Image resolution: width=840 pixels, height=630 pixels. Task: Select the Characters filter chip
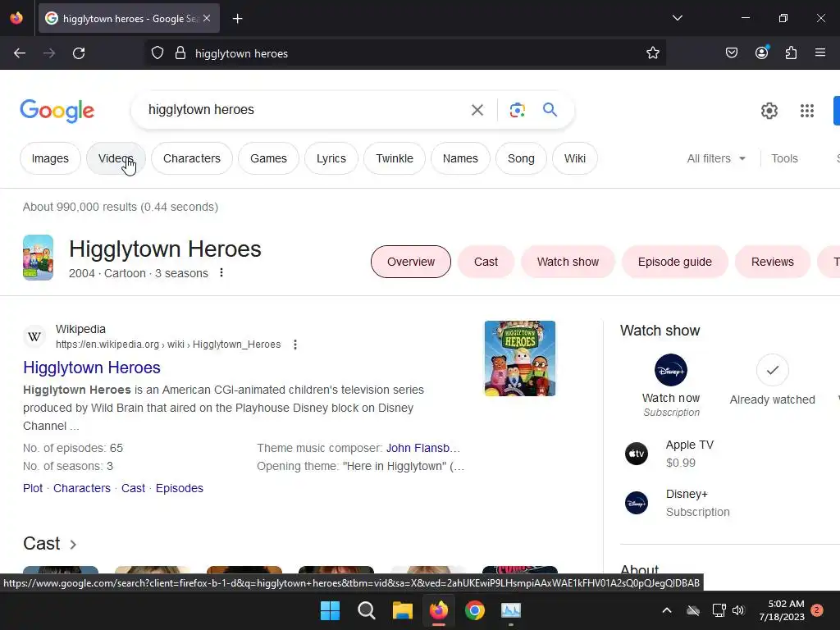pos(192,158)
